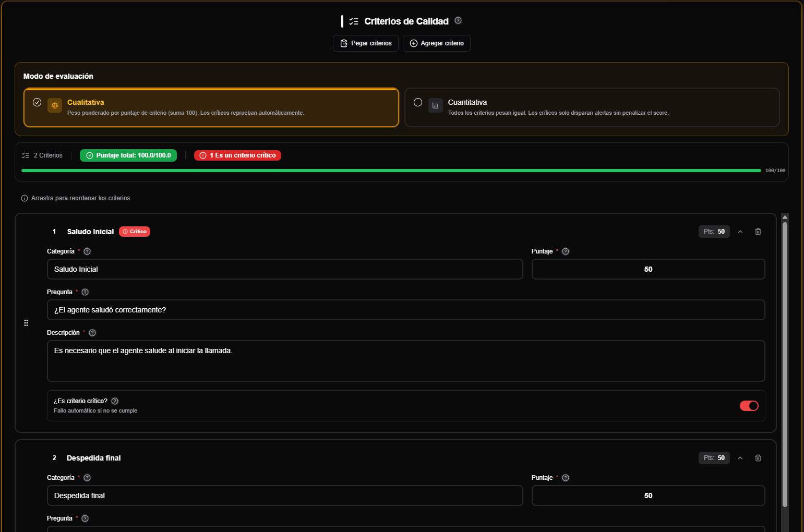Collapse the Saludo Inicial criterion

pos(740,232)
